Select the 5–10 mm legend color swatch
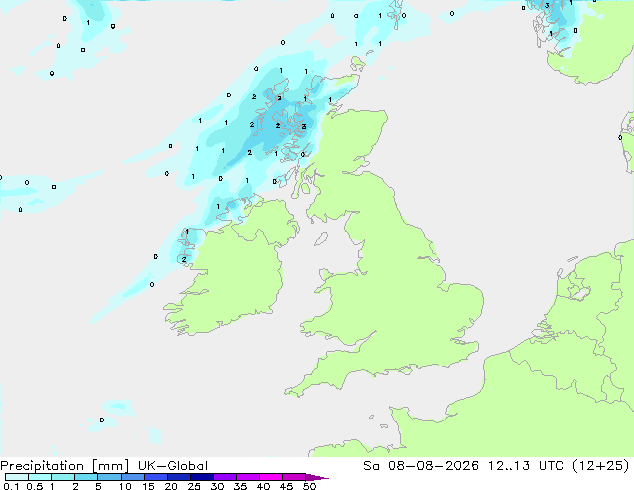Screen dimensions: 634x490 point(109,477)
